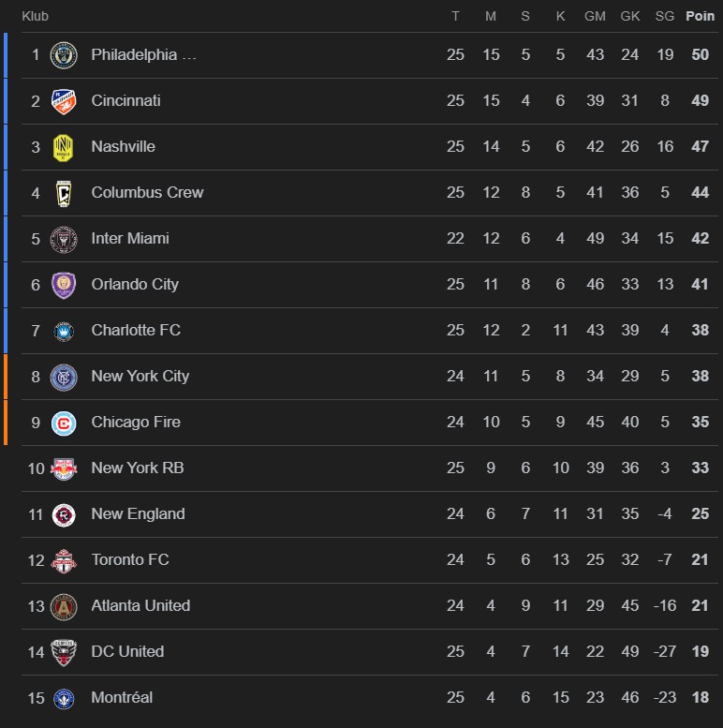The width and height of the screenshot is (723, 728).
Task: Click the GM column header
Action: click(595, 16)
